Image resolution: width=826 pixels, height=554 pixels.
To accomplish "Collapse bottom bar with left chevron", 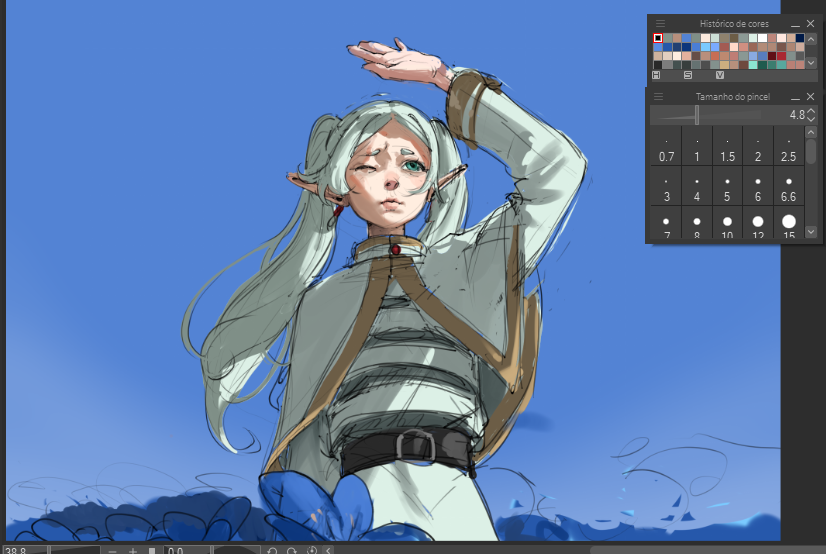I will coord(328,551).
